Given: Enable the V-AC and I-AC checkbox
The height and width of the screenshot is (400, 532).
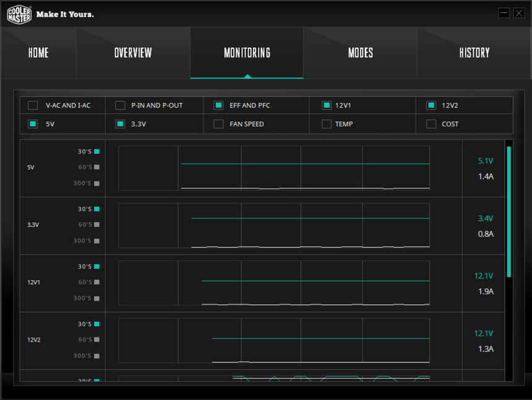Looking at the screenshot, I should tap(33, 105).
